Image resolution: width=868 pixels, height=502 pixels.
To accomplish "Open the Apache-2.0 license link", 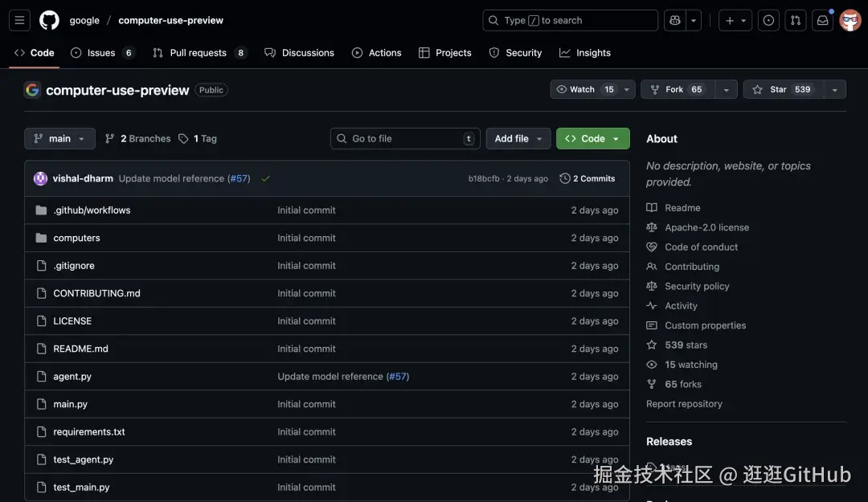I will pyautogui.click(x=707, y=227).
